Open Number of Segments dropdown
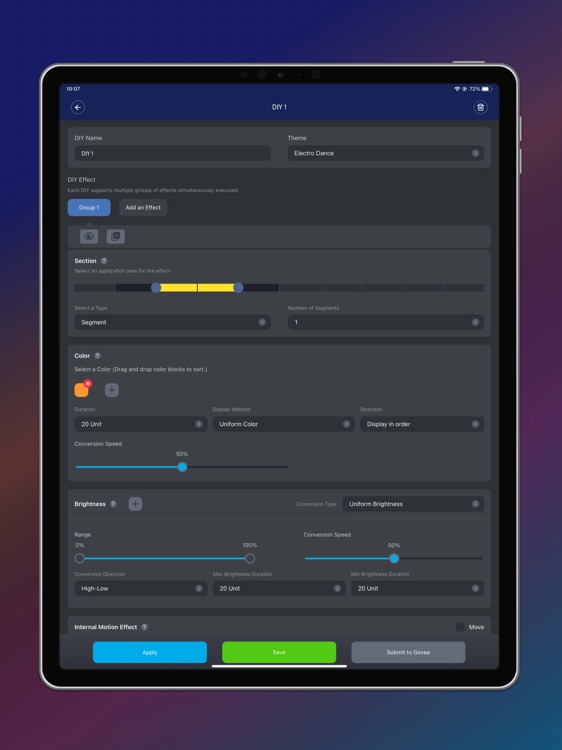 coord(386,322)
